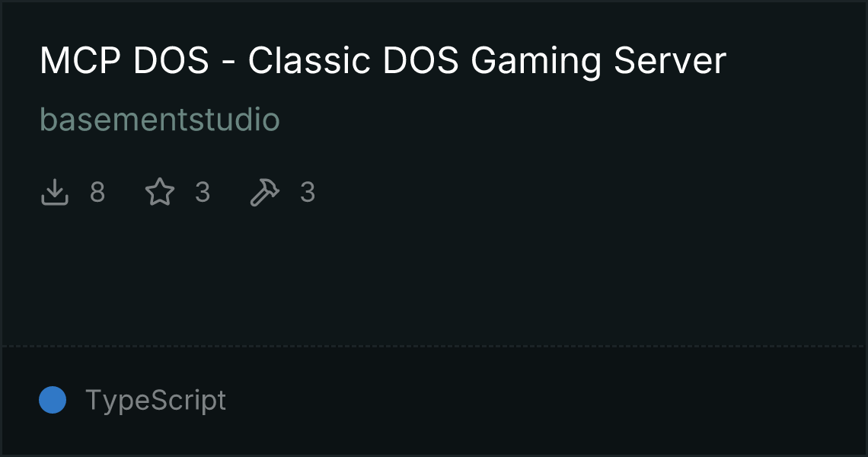Click the star count number 3
The height and width of the screenshot is (457, 868).
tap(203, 192)
